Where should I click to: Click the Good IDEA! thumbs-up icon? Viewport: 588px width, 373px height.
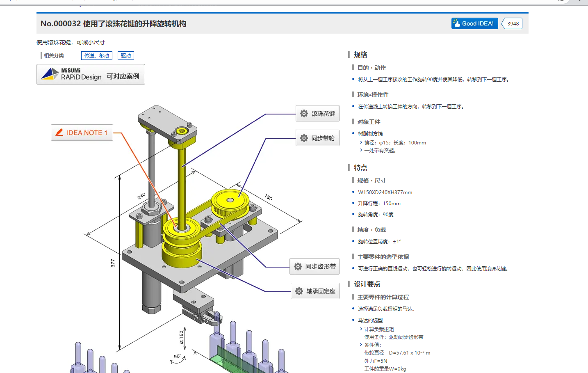point(456,23)
